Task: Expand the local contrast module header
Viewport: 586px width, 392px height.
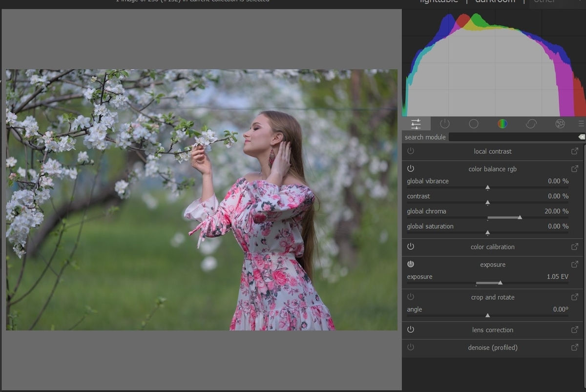Action: [493, 151]
